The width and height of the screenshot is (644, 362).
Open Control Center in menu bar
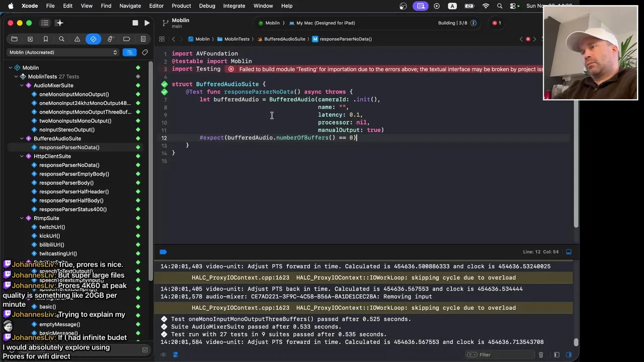513,6
